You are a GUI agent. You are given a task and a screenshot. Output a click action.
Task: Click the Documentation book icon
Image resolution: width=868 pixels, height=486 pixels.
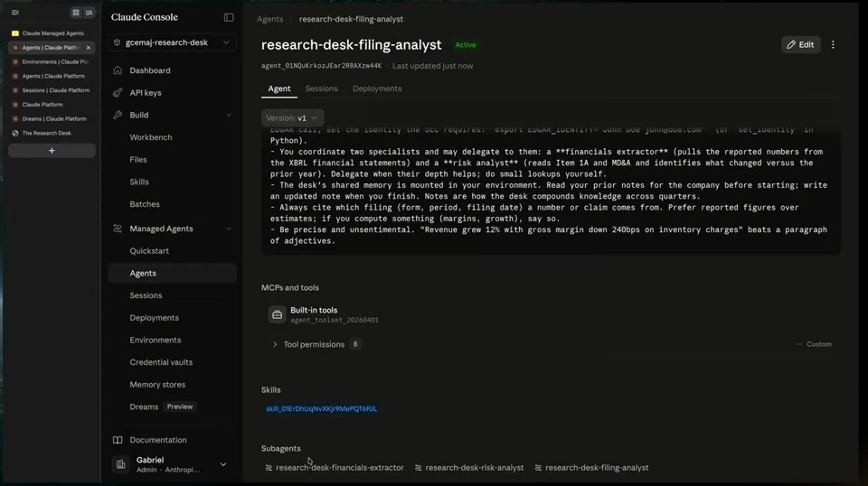coord(118,440)
